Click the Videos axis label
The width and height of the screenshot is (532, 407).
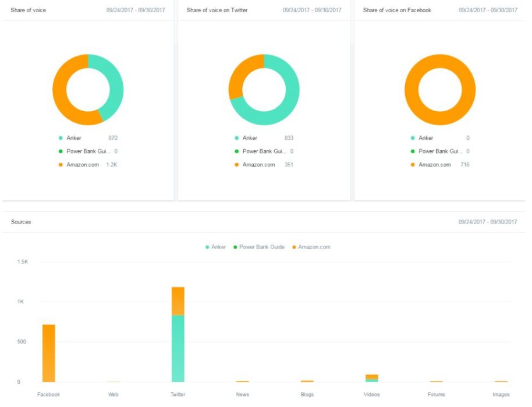pyautogui.click(x=372, y=394)
